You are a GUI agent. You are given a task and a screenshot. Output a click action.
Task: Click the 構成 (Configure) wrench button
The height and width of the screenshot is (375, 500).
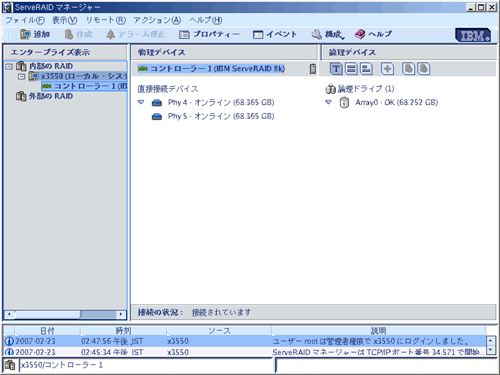(327, 34)
